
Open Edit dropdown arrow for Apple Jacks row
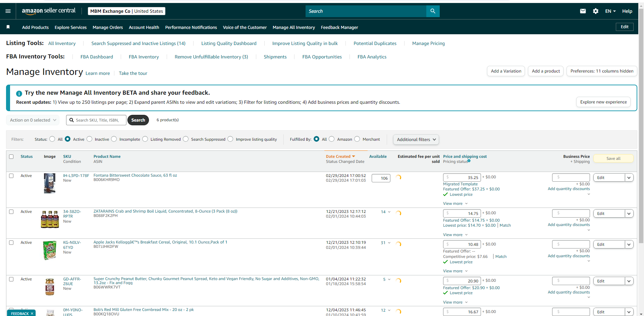pyautogui.click(x=629, y=244)
